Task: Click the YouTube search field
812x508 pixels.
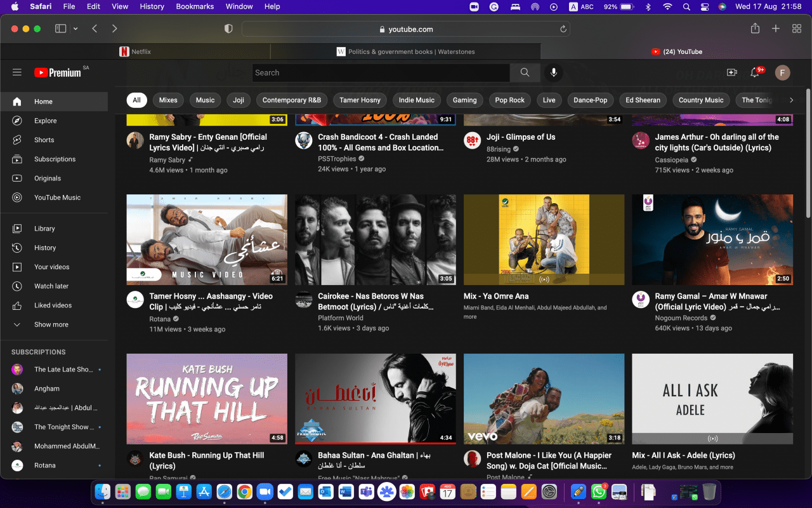Action: pyautogui.click(x=381, y=72)
